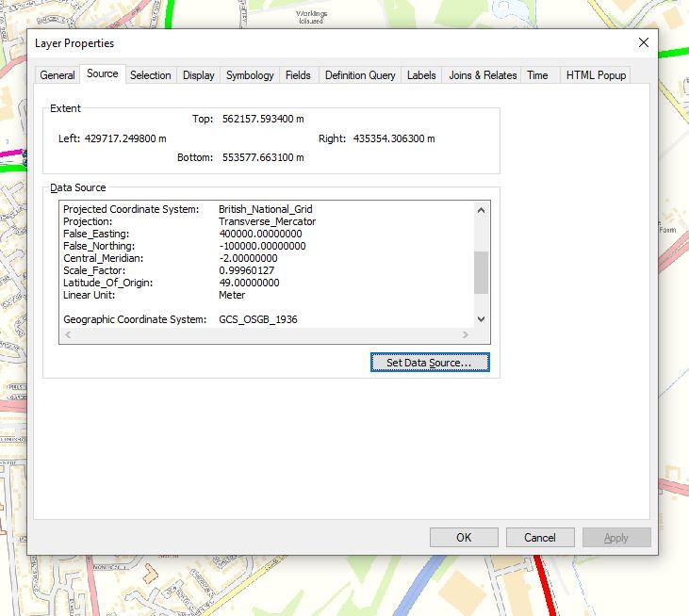Switch to the Time tab
Viewport: 689px width, 616px height.
coord(538,75)
